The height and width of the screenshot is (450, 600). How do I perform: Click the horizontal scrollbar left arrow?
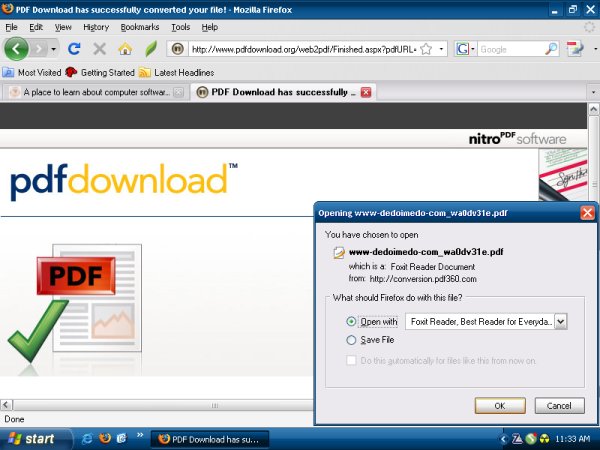[x=6, y=405]
